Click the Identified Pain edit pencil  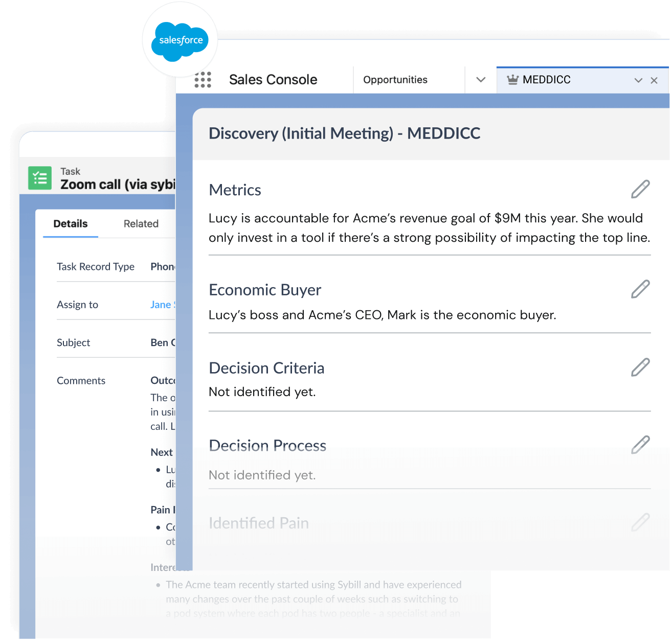pos(640,522)
